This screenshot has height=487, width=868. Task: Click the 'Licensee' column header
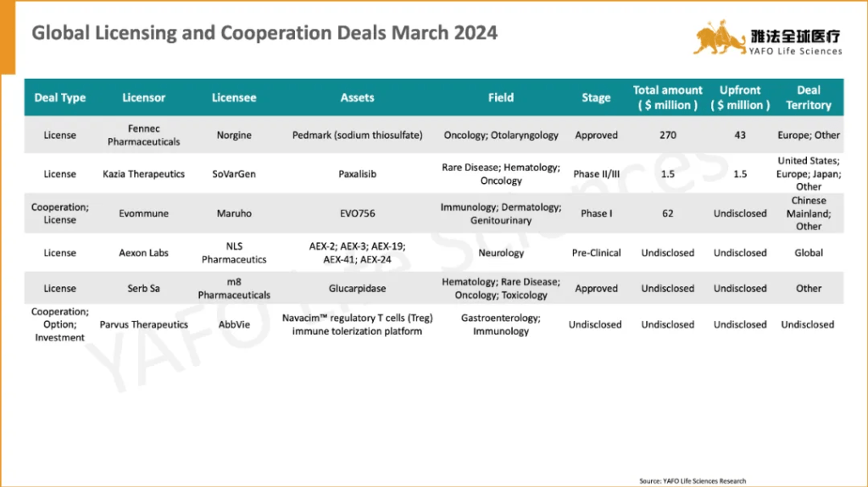click(x=234, y=97)
